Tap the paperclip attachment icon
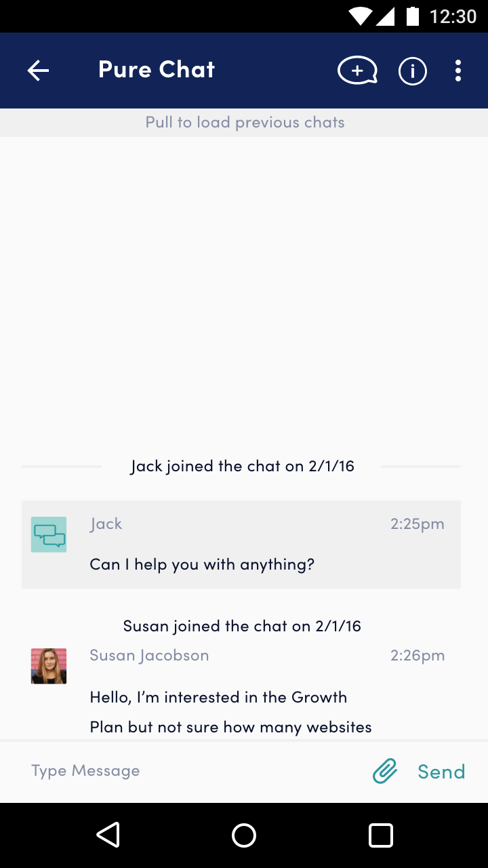Screen dimensions: 488x868 click(x=385, y=771)
